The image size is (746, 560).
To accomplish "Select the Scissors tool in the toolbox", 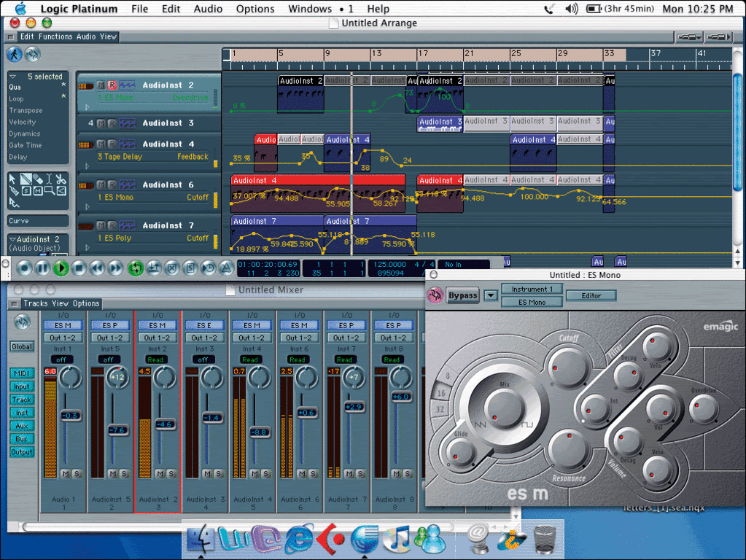I will pos(61,179).
